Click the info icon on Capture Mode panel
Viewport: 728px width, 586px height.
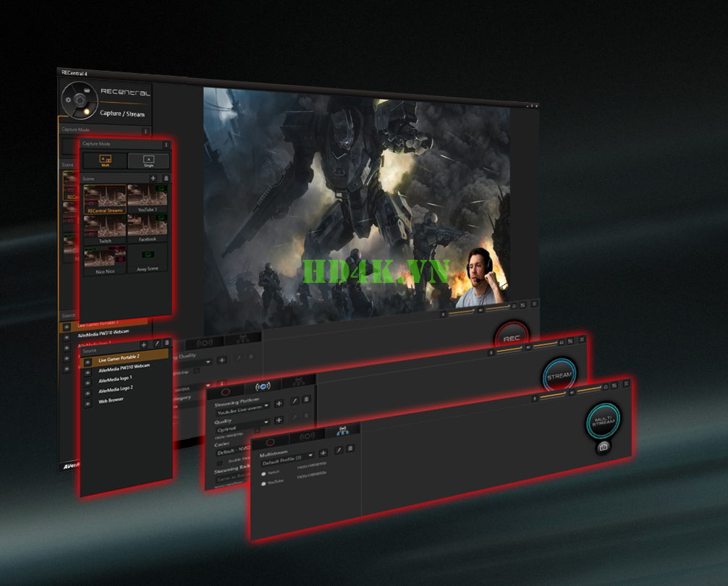[x=166, y=145]
